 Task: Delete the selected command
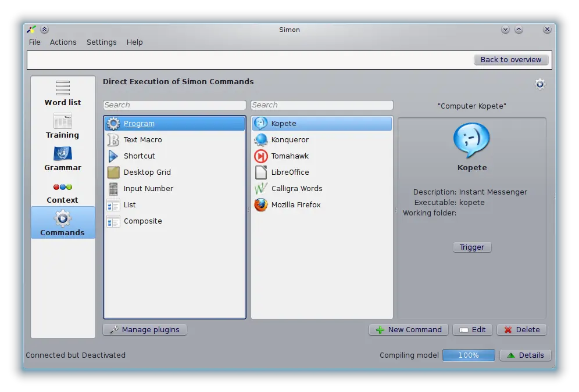(x=522, y=330)
